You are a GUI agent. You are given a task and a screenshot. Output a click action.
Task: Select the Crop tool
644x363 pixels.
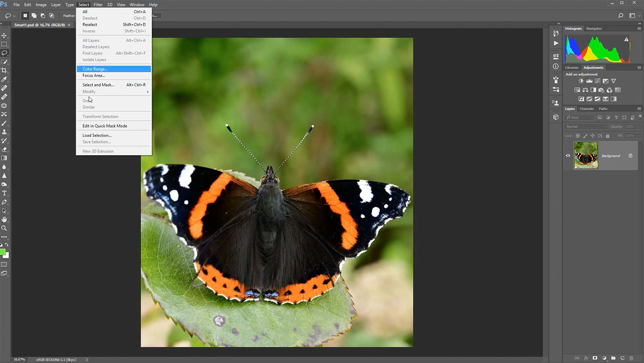(4, 70)
